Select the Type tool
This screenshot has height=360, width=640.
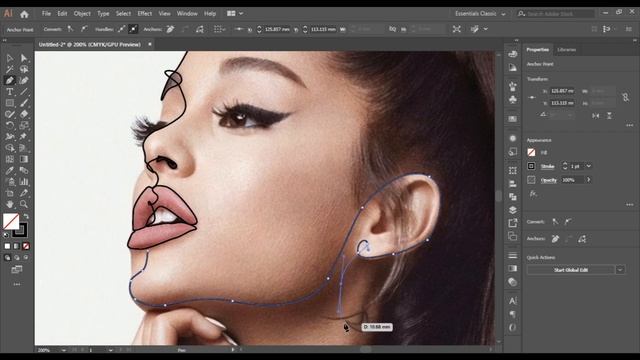tap(10, 92)
